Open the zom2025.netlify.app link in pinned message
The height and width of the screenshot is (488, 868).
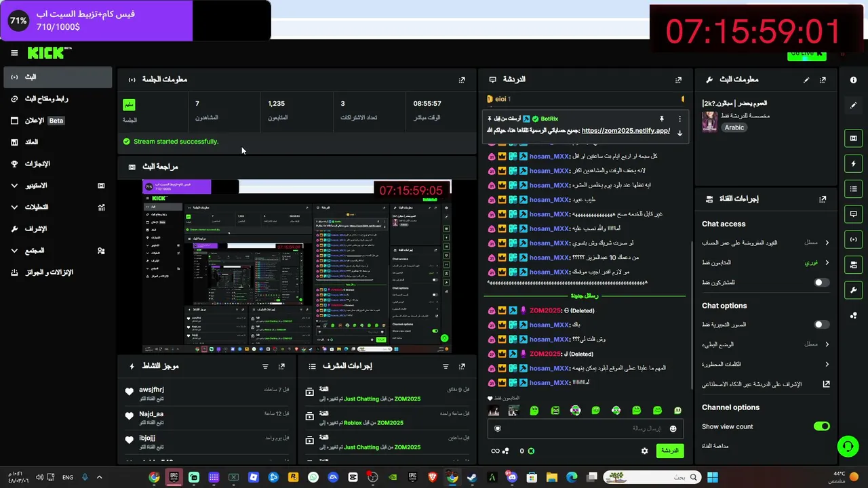coord(625,131)
